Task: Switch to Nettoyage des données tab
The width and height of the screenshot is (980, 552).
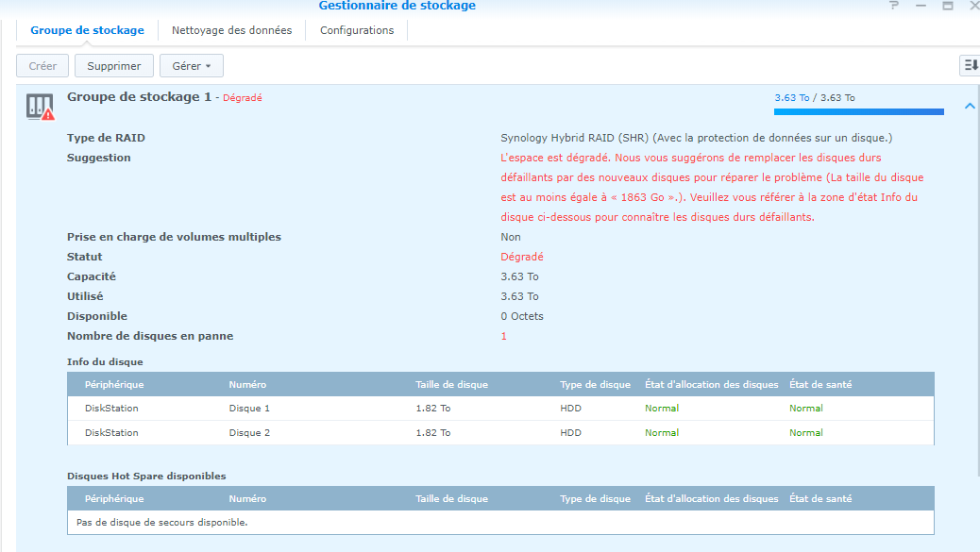Action: tap(231, 30)
